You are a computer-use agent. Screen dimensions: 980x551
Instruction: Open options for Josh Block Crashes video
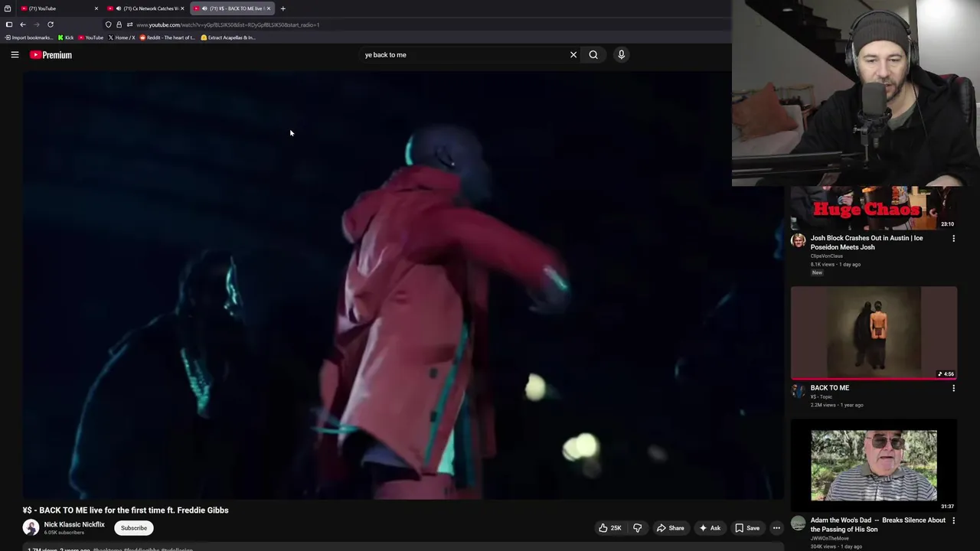tap(953, 239)
